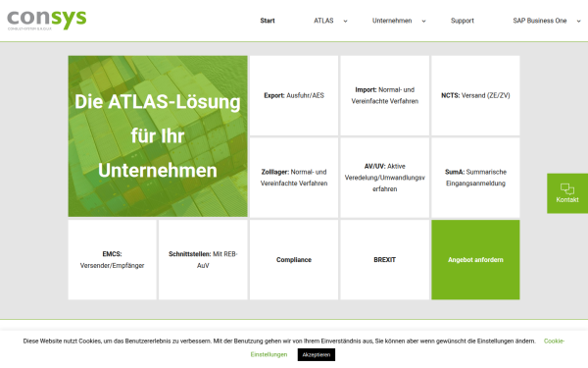Open the Unternehmen menu item
The width and height of the screenshot is (588, 368).
(392, 21)
